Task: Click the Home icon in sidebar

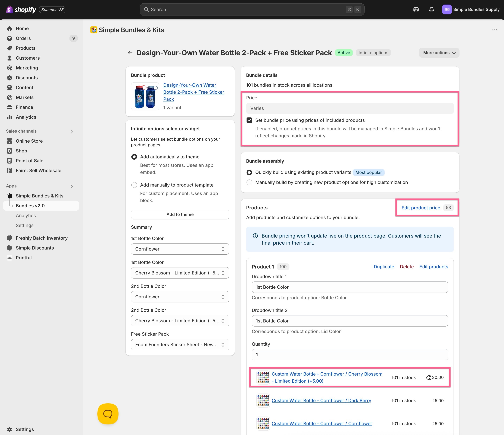Action: [9, 28]
